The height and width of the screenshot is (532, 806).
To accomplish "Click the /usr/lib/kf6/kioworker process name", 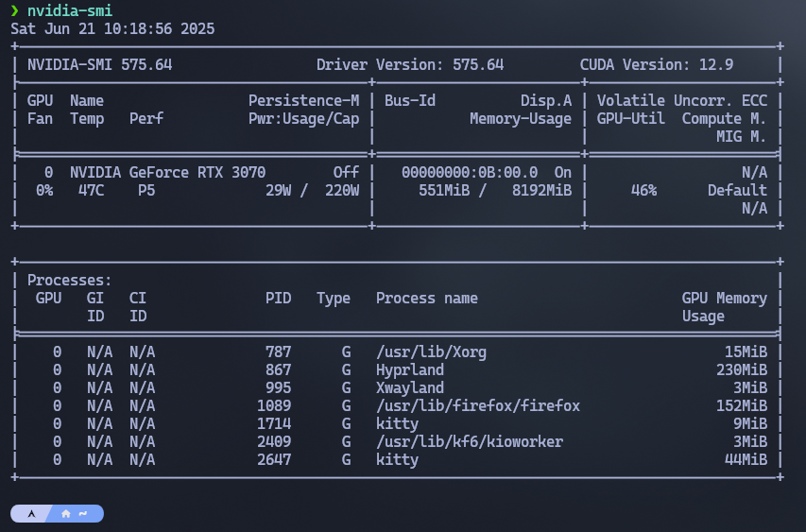I will tap(470, 442).
